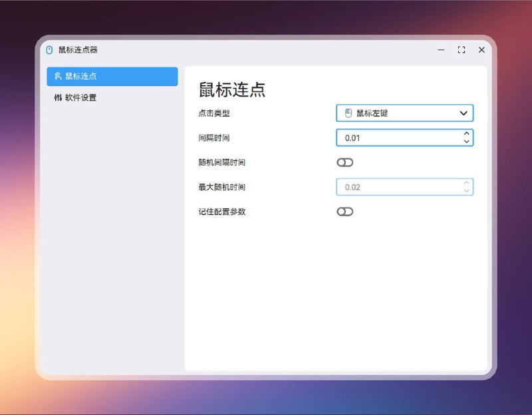Click the settings sliders icon beside 软件设置
This screenshot has width=532, height=415.
click(x=59, y=97)
